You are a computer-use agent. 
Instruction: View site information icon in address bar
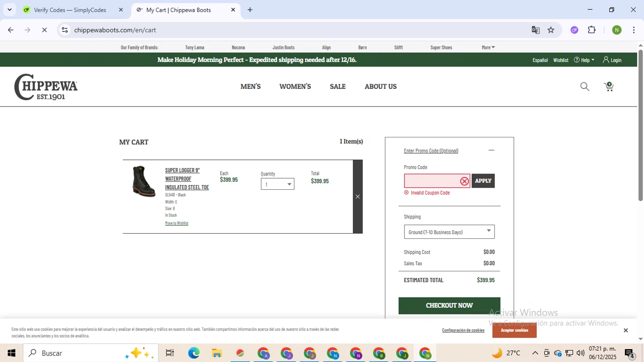pyautogui.click(x=65, y=30)
